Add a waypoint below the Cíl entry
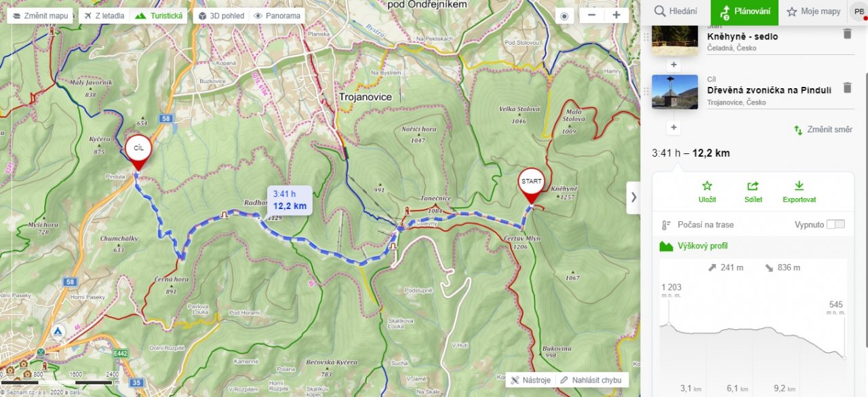868x397 pixels. [x=673, y=128]
